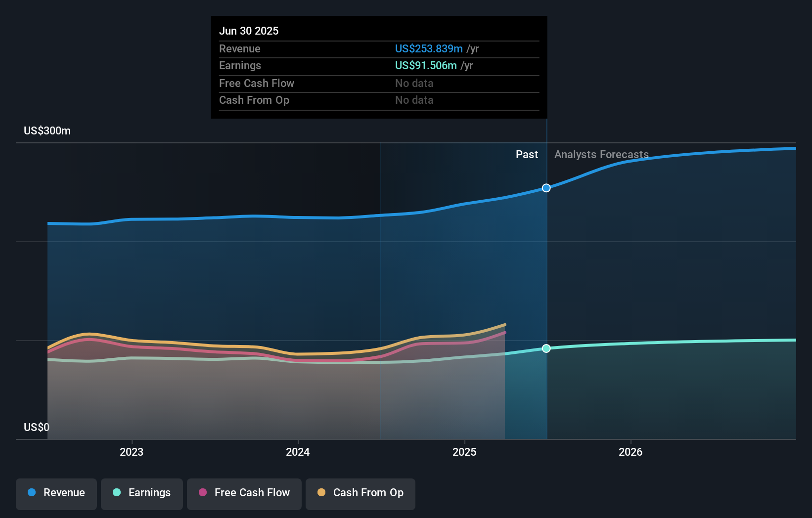Screen dimensions: 812x518
Task: Click the Past label on chart
Action: pyautogui.click(x=527, y=154)
